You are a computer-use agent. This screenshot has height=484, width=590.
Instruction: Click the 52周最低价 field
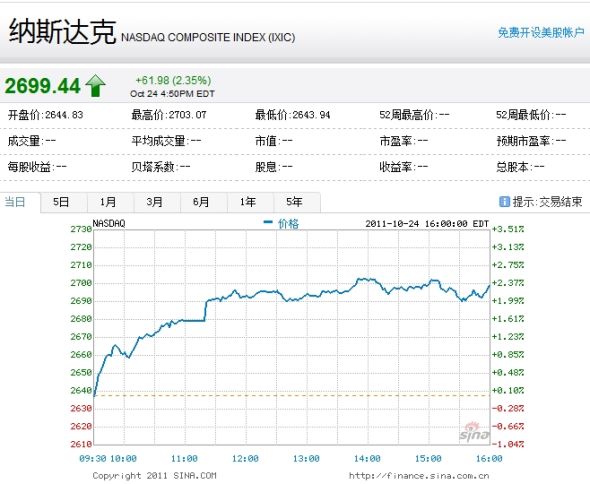click(x=531, y=115)
